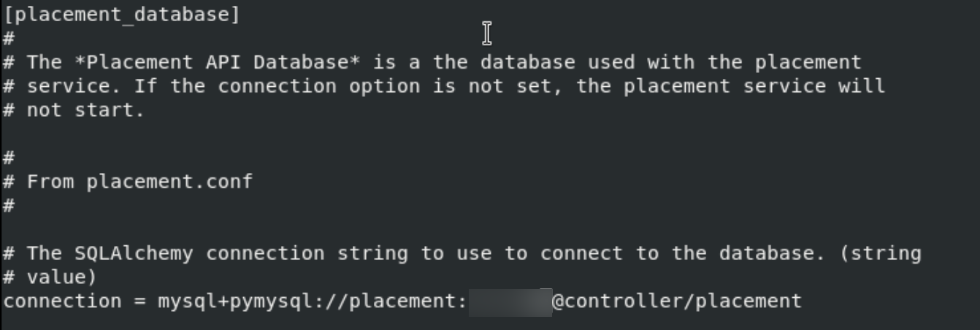Click the "value)" comment text
Screen dimensions: 980x330
click(62, 277)
